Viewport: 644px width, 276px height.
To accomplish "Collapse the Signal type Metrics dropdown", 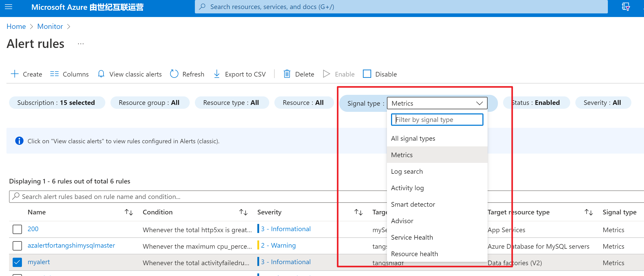I will click(479, 103).
